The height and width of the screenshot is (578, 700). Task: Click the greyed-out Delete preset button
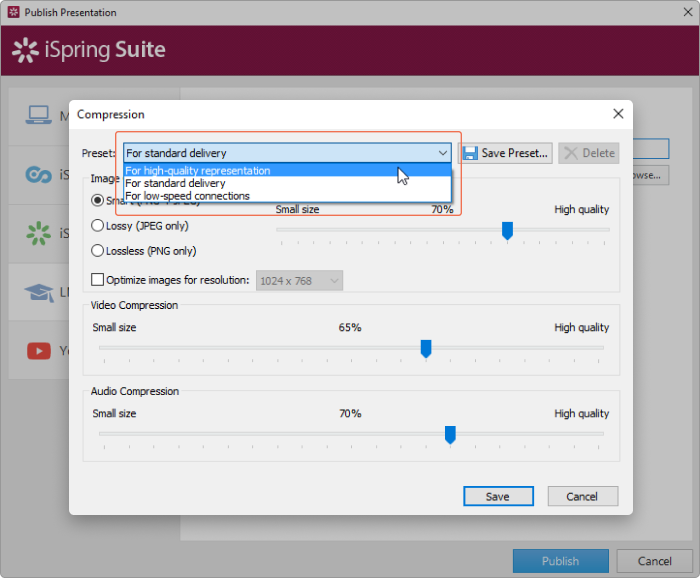588,153
